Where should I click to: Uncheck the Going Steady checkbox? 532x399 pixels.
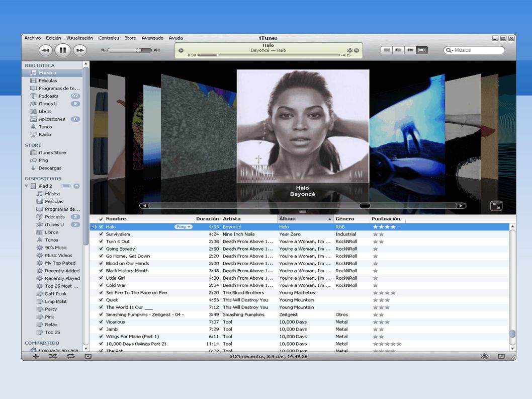[101, 249]
